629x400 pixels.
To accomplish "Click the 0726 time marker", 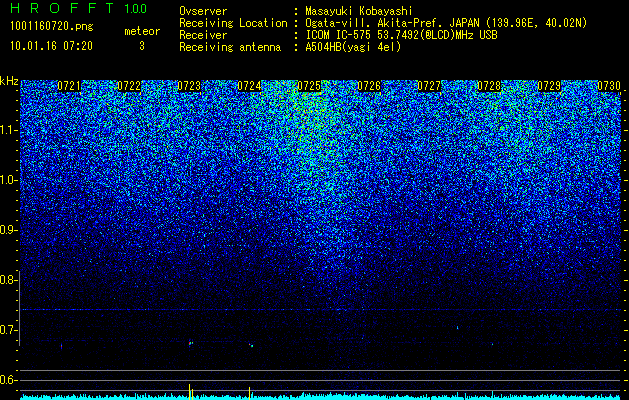I will (x=369, y=86).
